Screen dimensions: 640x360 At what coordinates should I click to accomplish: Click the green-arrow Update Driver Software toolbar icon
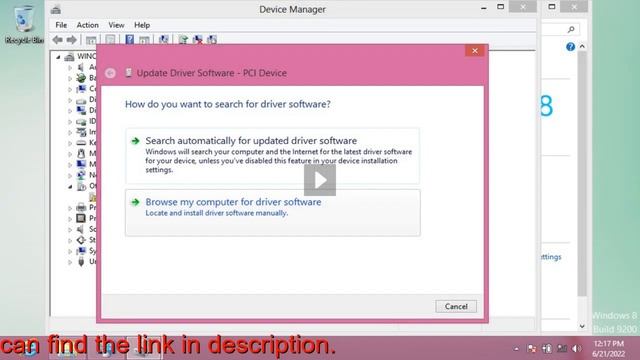pyautogui.click(x=183, y=40)
